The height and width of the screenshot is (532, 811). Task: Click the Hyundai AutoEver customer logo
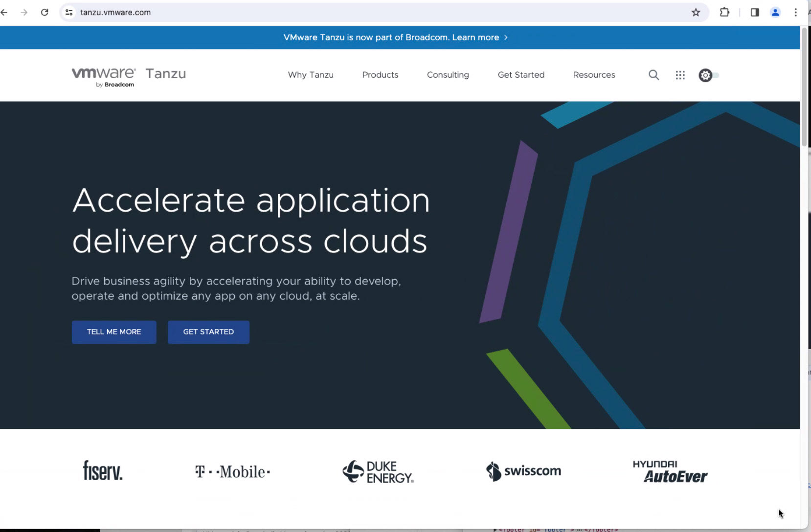click(670, 471)
